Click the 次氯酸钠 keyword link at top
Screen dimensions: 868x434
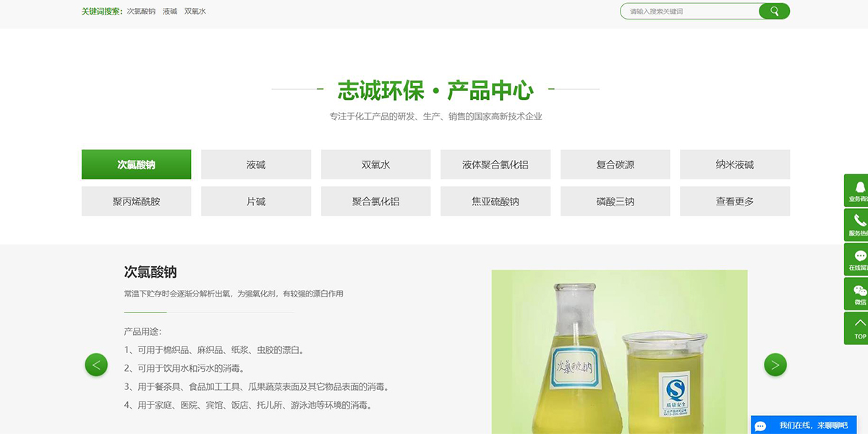tap(141, 11)
